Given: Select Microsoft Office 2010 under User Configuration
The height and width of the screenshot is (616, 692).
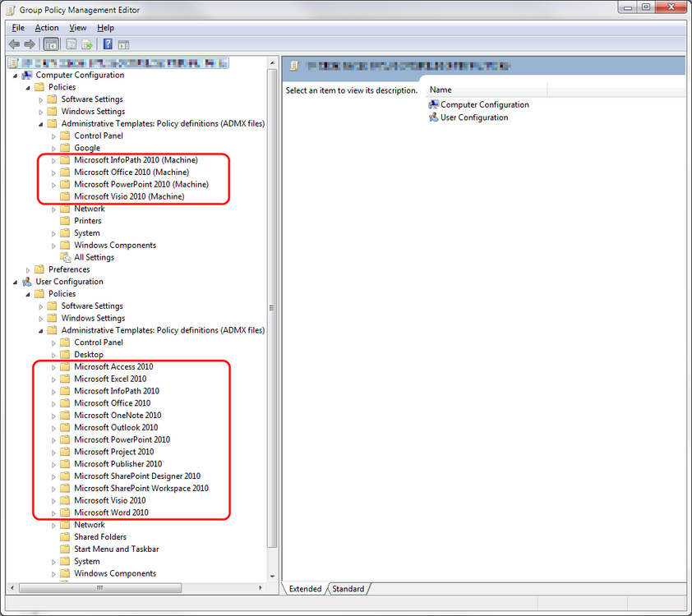Looking at the screenshot, I should 112,403.
